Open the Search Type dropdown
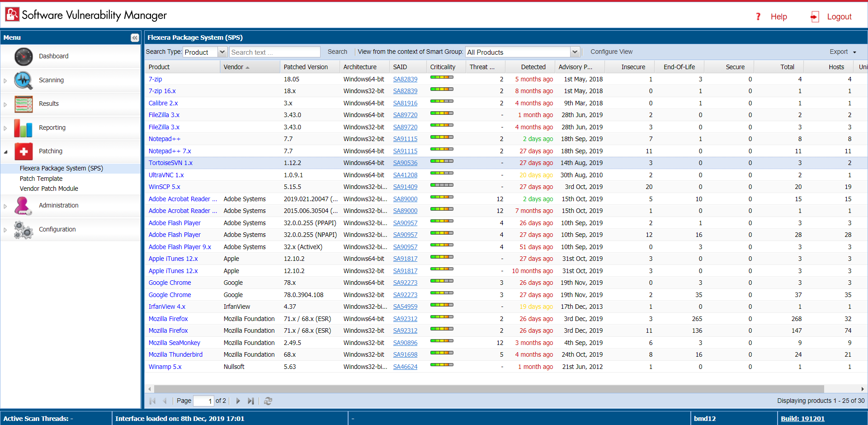 coord(222,52)
